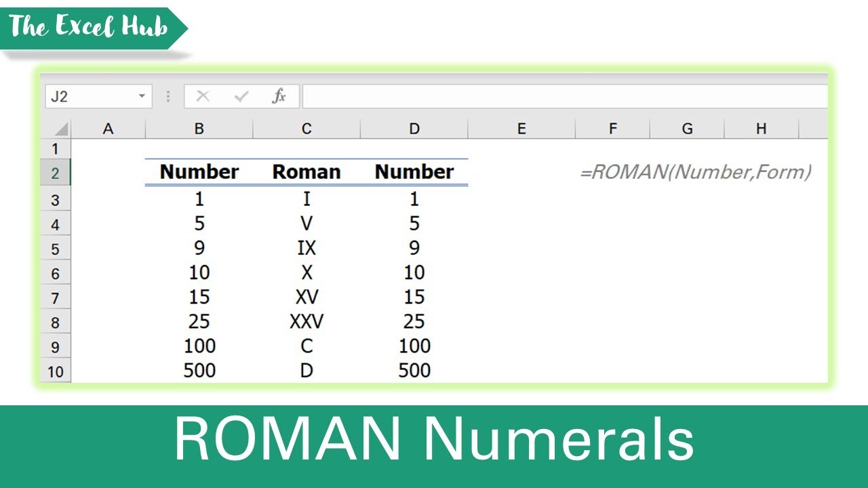Select column D header
Viewport: 868px width, 488px height.
pos(414,129)
